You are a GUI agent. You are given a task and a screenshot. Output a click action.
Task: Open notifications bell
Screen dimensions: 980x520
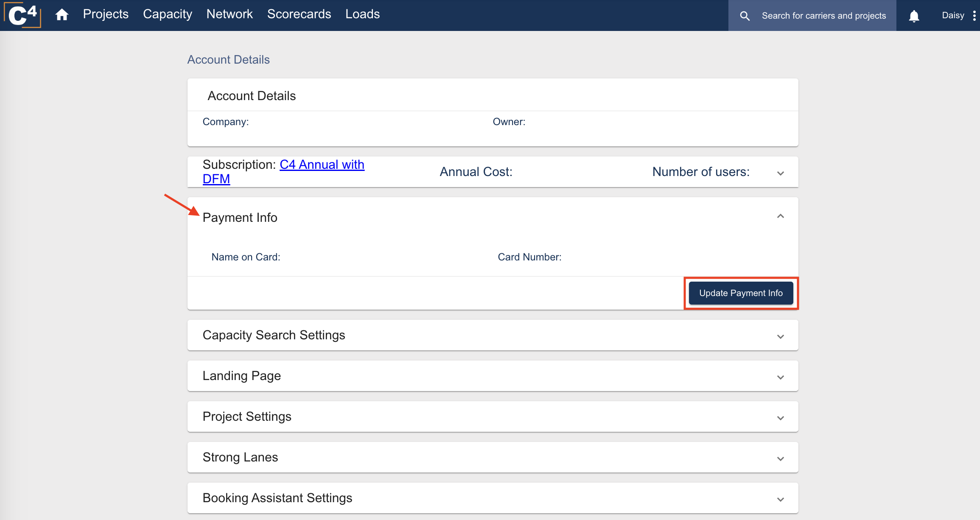914,16
